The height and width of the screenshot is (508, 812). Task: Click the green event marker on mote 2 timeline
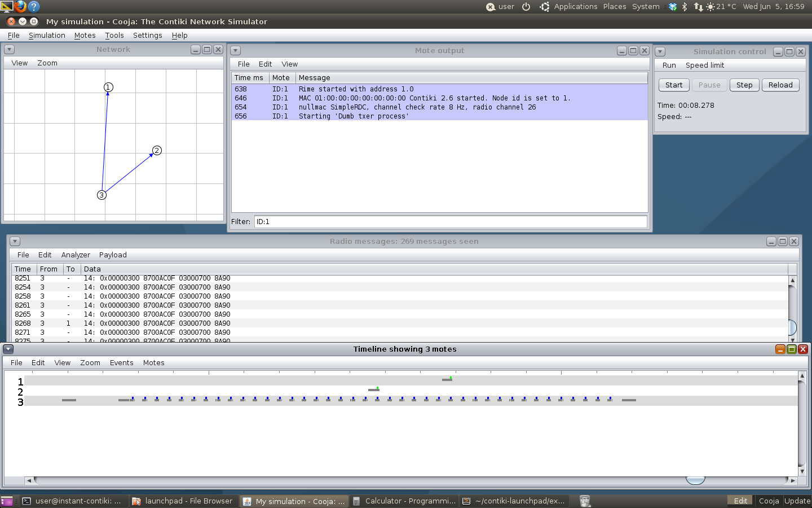[x=377, y=388]
